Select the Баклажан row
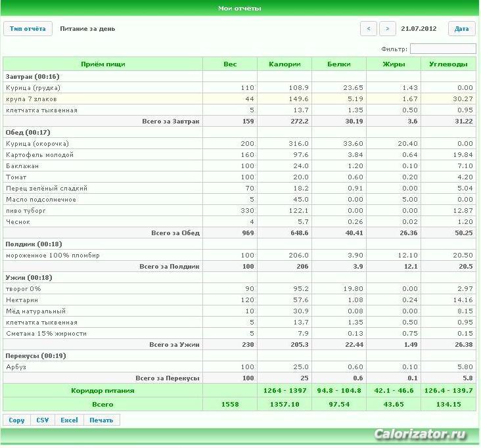 [240, 166]
